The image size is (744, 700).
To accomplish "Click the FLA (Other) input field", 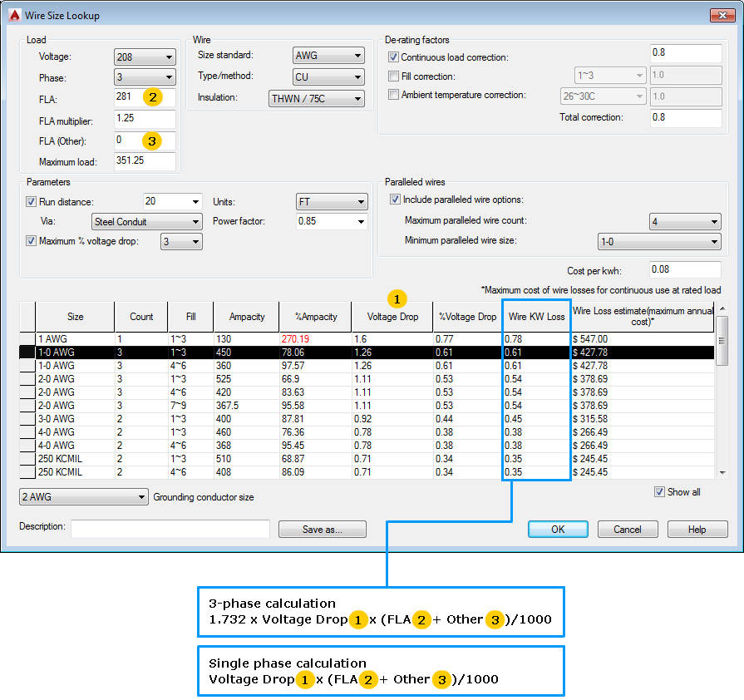I will (x=145, y=140).
